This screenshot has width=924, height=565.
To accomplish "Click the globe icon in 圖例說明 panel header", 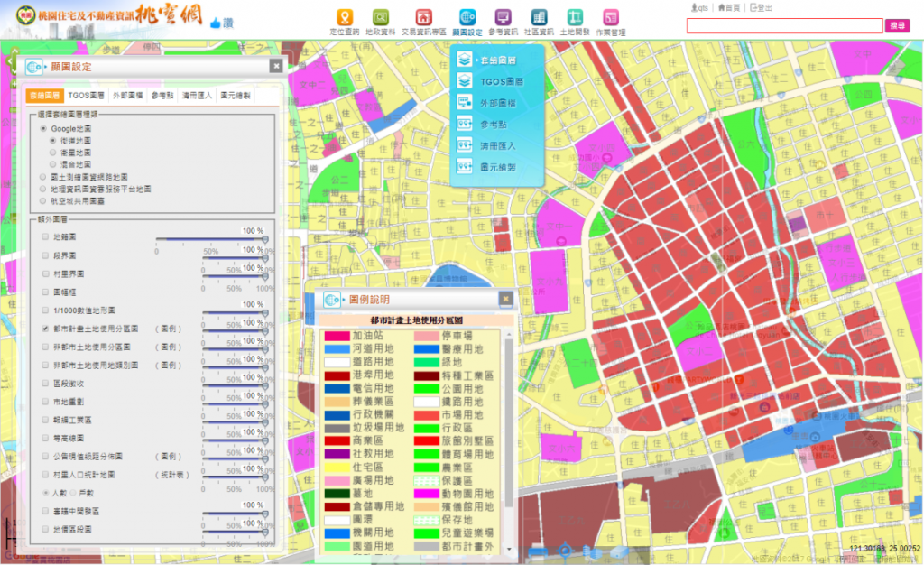I will tap(332, 300).
